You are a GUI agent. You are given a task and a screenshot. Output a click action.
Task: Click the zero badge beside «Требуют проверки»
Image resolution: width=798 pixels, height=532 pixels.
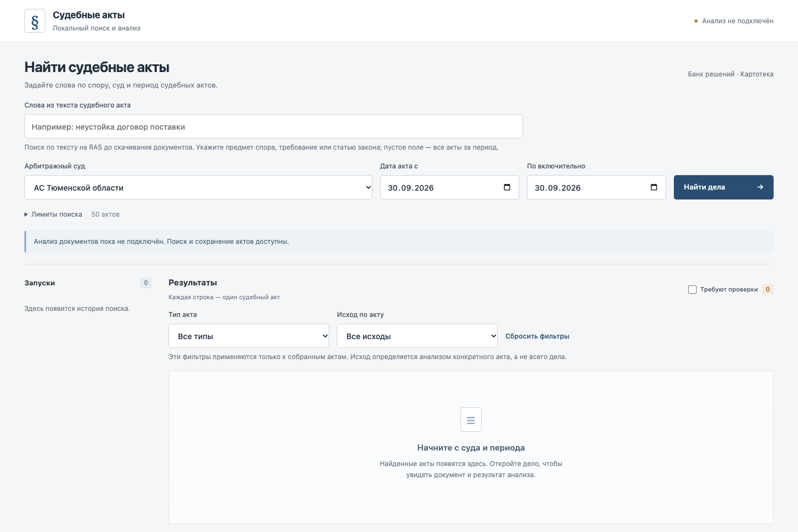click(x=768, y=289)
